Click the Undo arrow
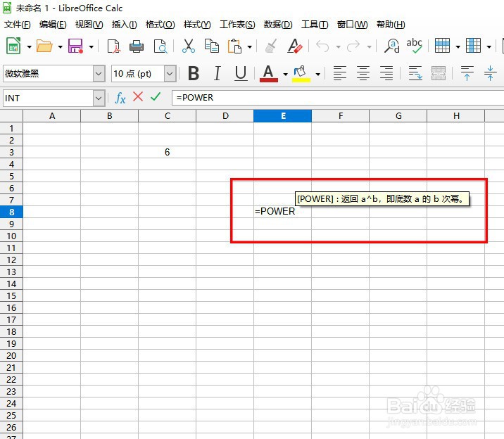 pos(322,46)
